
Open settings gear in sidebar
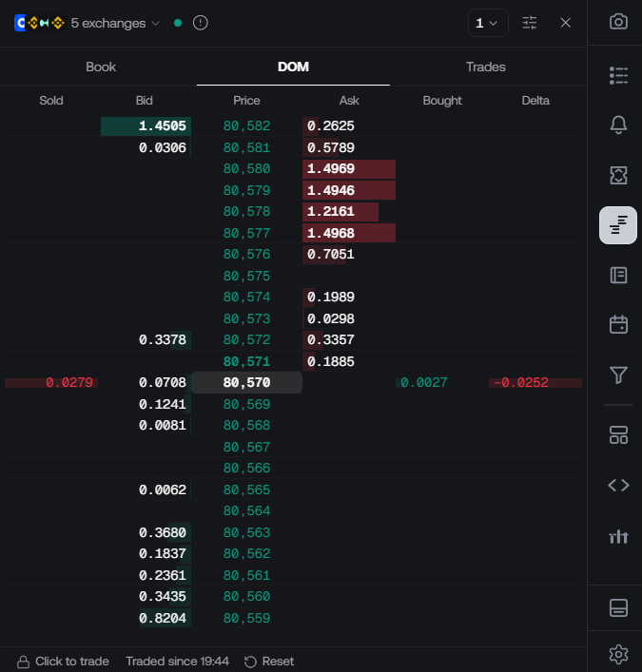[x=618, y=655]
